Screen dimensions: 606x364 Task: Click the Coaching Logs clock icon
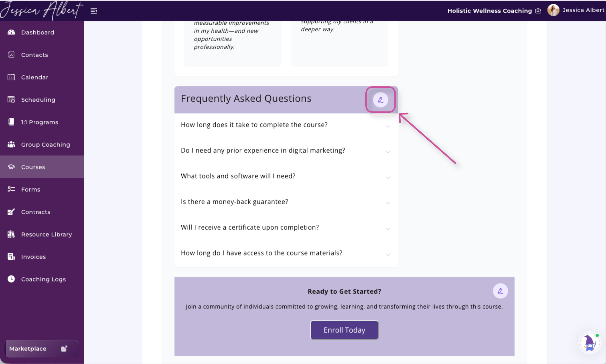click(x=11, y=279)
